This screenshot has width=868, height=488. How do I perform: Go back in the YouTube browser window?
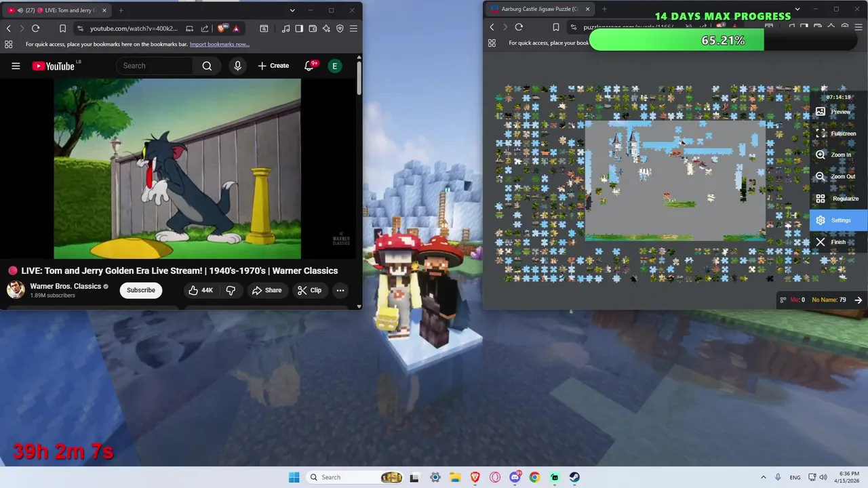tap(8, 28)
